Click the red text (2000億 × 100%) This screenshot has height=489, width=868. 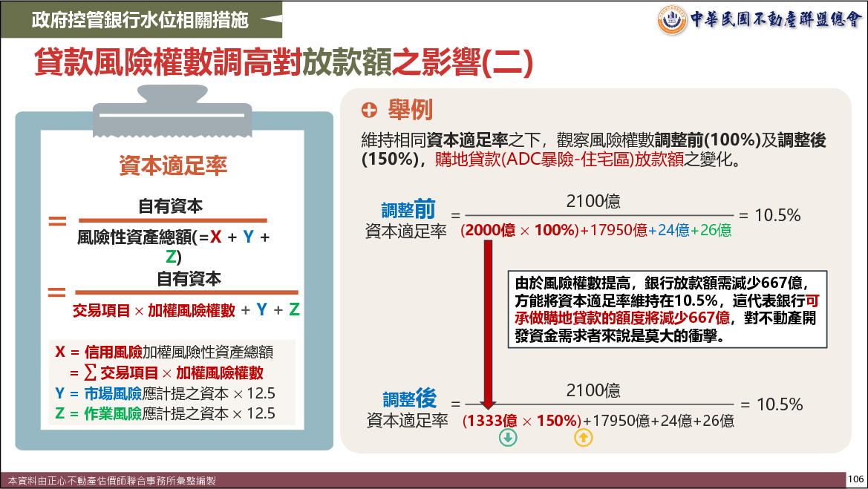tap(519, 230)
